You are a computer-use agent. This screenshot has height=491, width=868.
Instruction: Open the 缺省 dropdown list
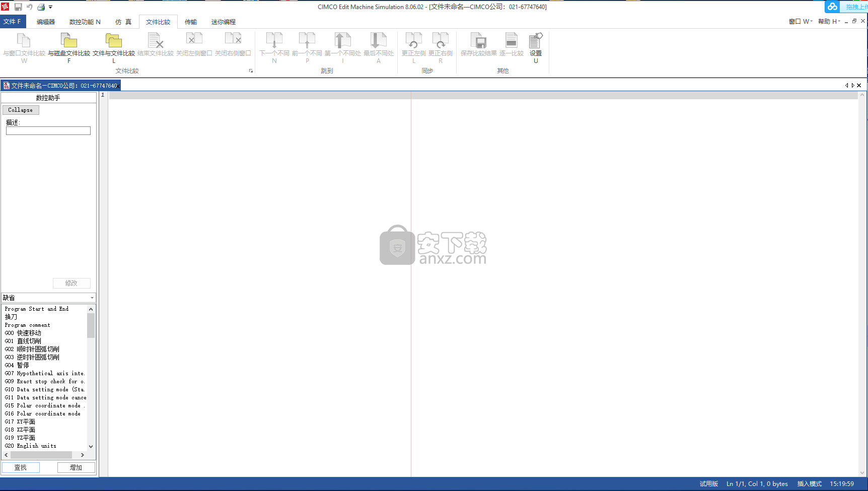click(x=48, y=298)
